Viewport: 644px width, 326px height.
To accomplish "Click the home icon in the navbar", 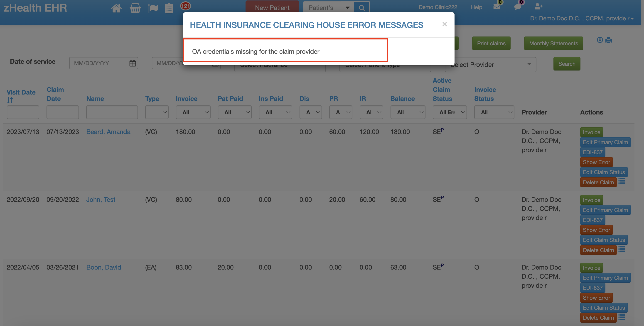I will tap(116, 8).
